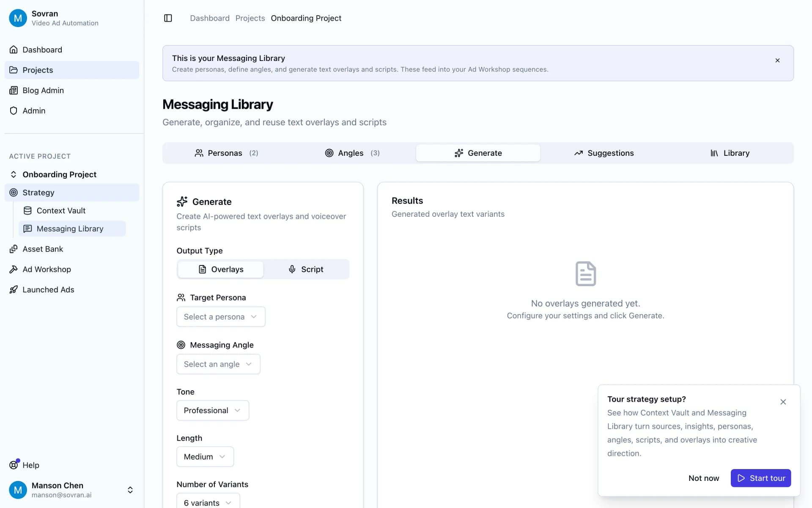
Task: Dismiss the tour with Not now
Action: coord(703,478)
